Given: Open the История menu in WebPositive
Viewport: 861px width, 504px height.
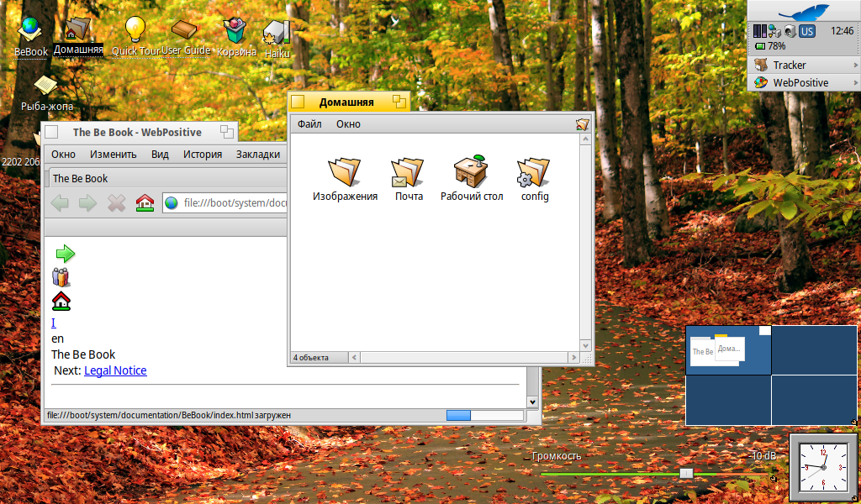Looking at the screenshot, I should click(203, 154).
